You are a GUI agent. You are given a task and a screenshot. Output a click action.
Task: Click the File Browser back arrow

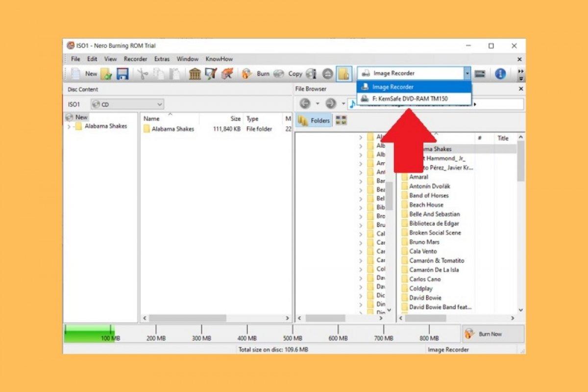click(305, 104)
